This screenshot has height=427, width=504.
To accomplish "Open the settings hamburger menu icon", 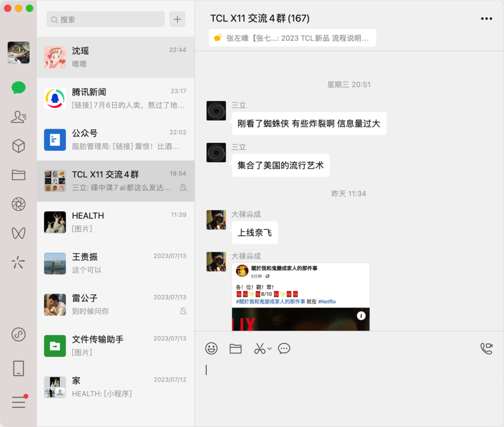I will (19, 402).
